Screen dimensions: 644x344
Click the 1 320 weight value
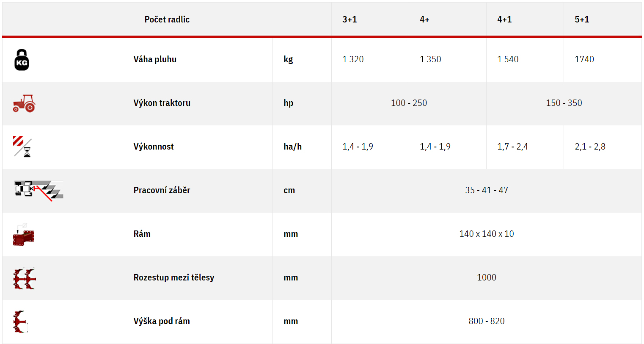click(x=353, y=59)
